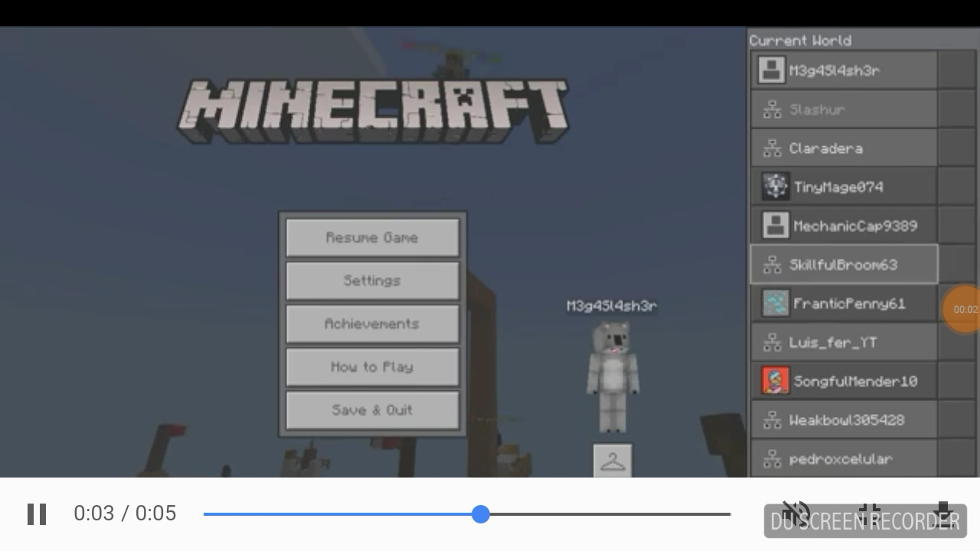Click the Minecraft title logo

tap(373, 111)
